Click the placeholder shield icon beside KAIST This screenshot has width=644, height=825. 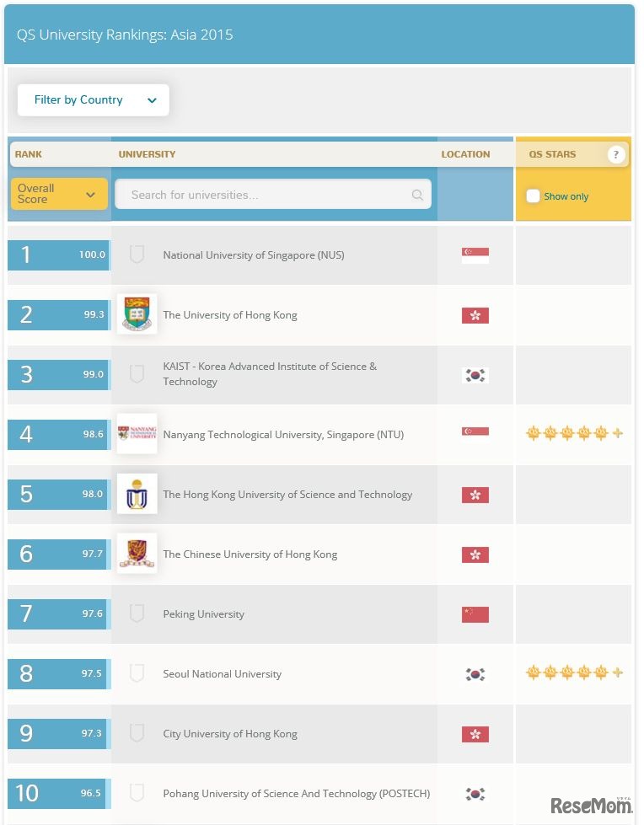pyautogui.click(x=137, y=374)
